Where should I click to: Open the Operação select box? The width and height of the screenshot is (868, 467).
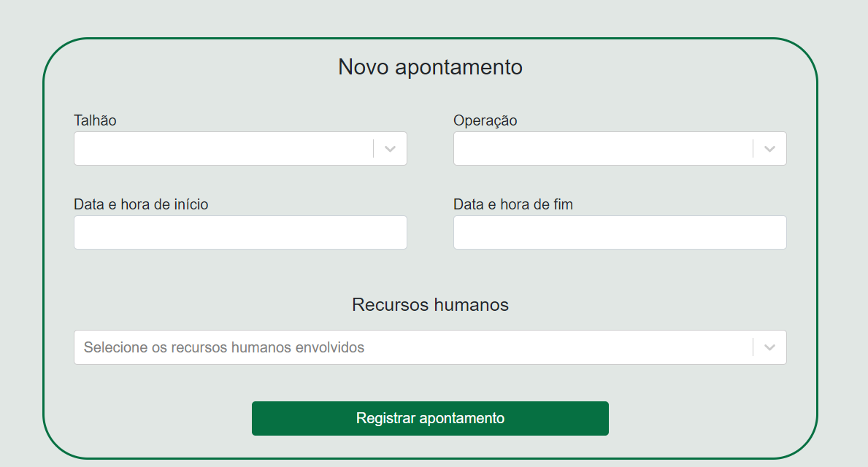pyautogui.click(x=602, y=149)
